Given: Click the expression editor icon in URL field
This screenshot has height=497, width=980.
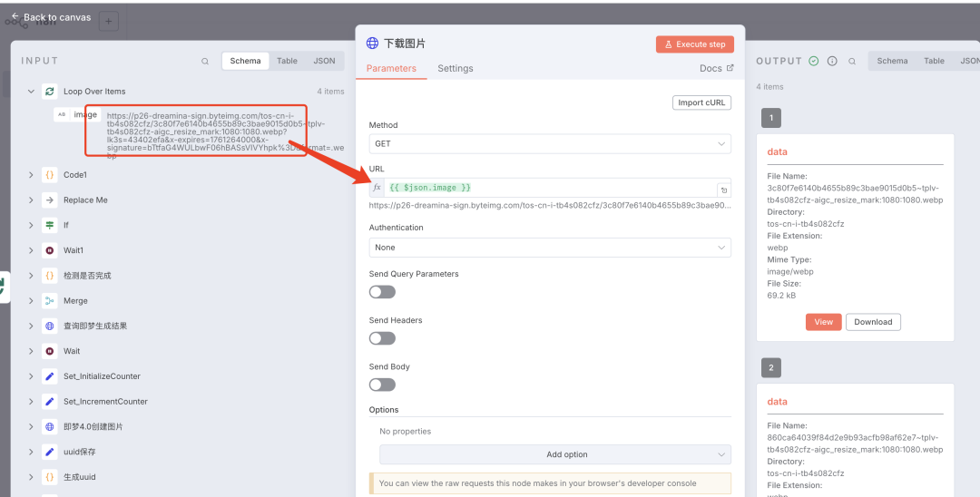Looking at the screenshot, I should pyautogui.click(x=723, y=190).
